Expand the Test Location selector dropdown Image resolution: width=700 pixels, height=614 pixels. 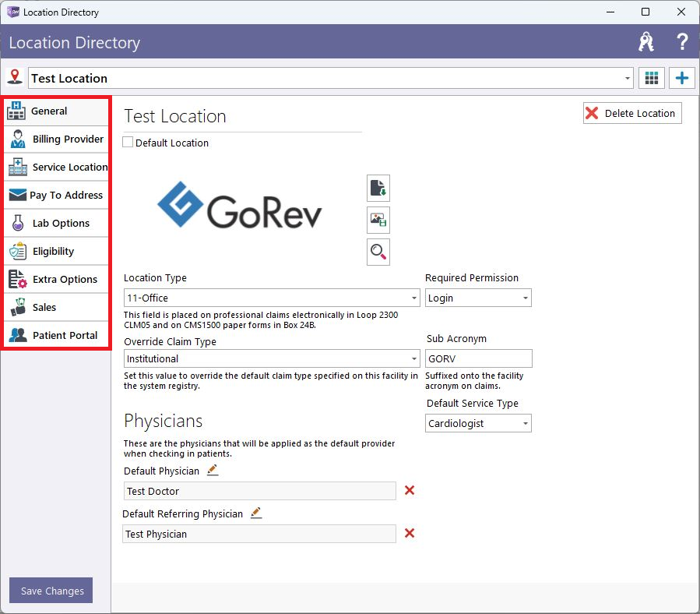point(628,78)
